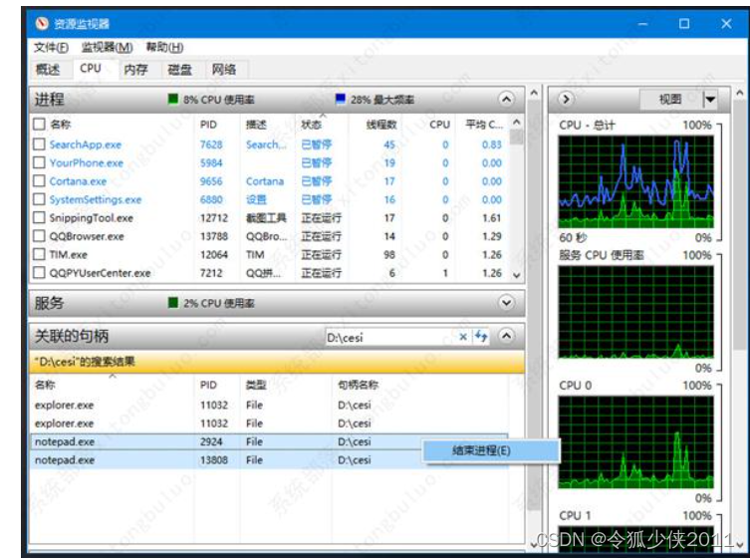Select the notepad.exe row with PID 2924
The width and height of the screenshot is (750, 560).
(x=268, y=441)
